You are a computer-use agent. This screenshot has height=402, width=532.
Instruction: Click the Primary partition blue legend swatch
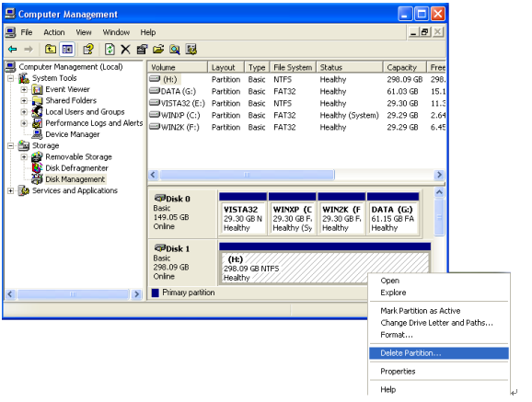point(156,293)
